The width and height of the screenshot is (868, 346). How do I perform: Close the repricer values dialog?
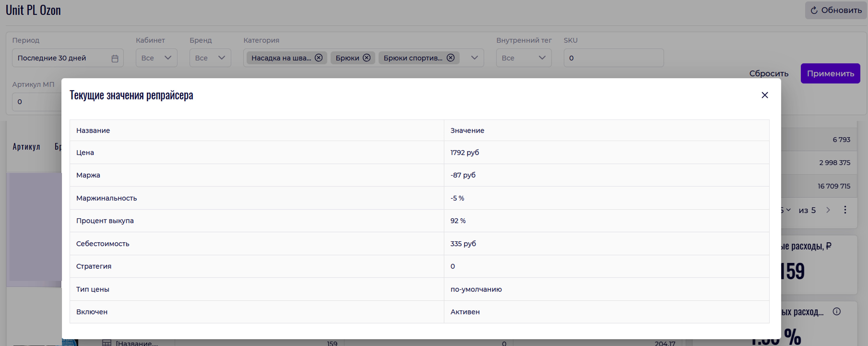[765, 95]
